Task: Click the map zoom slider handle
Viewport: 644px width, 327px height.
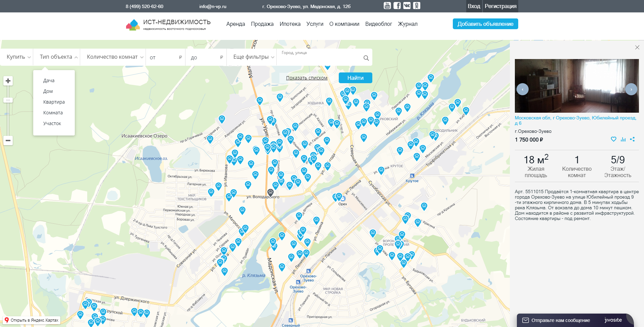Action: tap(8, 100)
